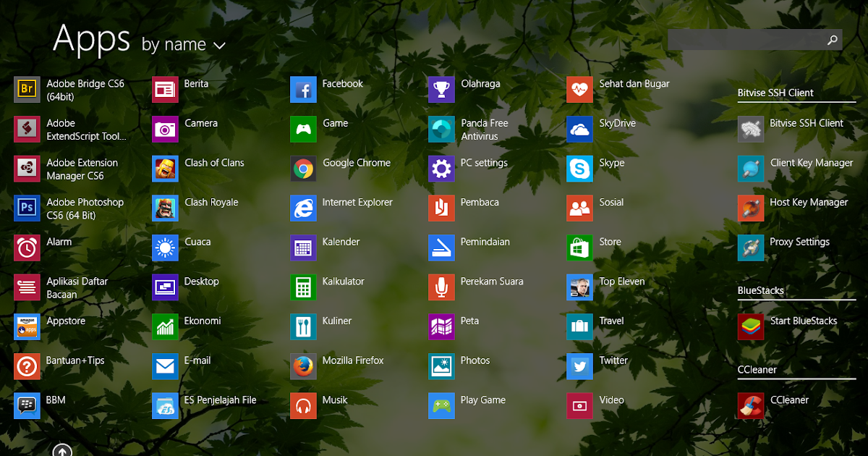This screenshot has height=456, width=868.
Task: Open the 'Host Key Manager' label
Action: (x=809, y=202)
